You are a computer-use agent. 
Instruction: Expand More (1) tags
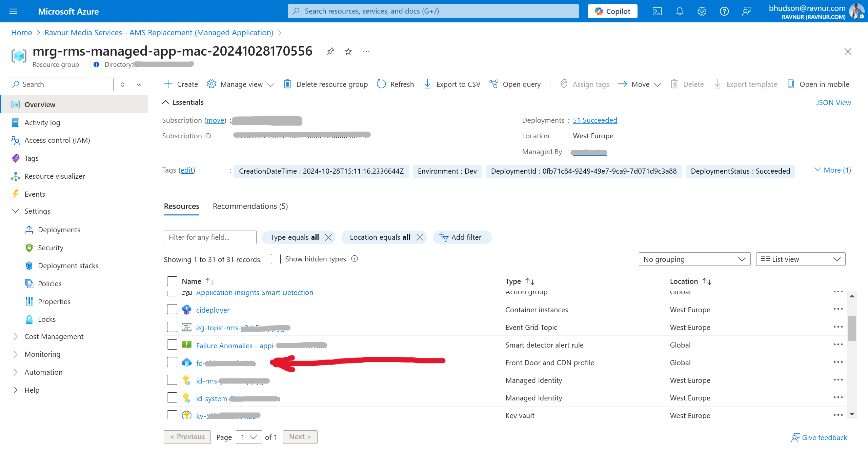(832, 170)
